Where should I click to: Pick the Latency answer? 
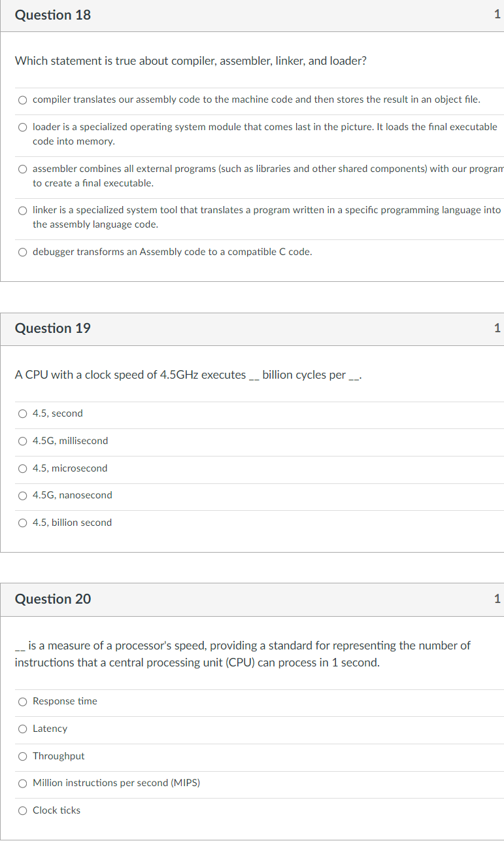point(22,729)
